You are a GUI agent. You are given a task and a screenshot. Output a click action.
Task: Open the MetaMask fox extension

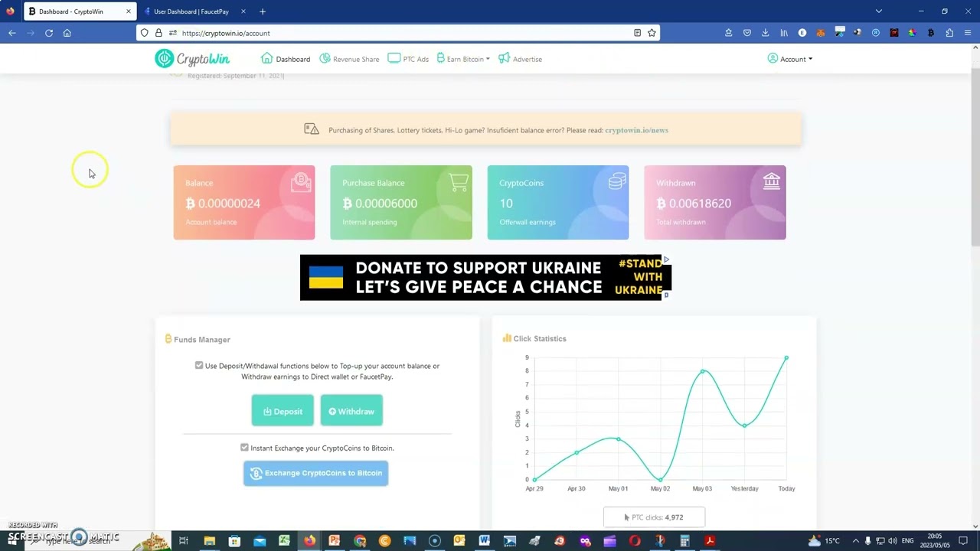click(821, 33)
